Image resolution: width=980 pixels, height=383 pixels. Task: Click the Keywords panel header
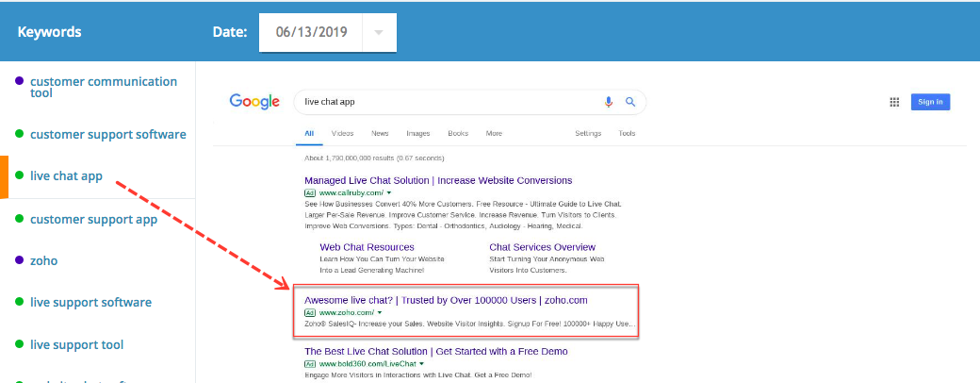point(49,32)
